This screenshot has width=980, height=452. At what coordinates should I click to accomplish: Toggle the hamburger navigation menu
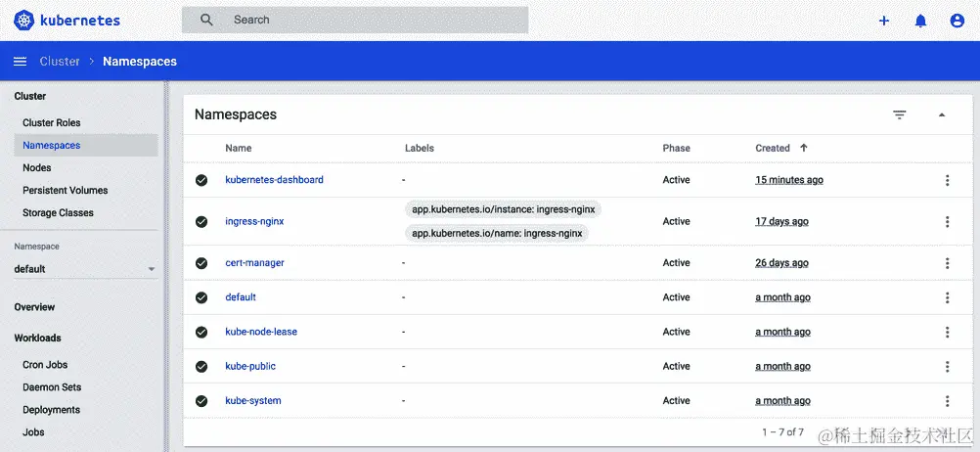(x=20, y=62)
